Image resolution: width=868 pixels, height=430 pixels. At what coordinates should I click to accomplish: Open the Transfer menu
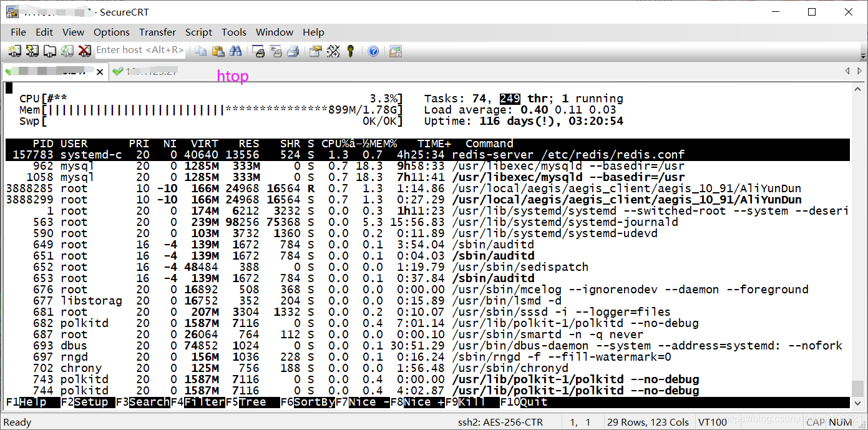click(157, 32)
